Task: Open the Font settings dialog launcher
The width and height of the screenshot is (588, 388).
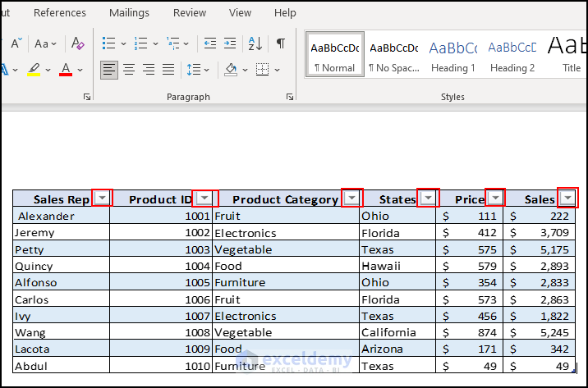Action: (x=87, y=97)
